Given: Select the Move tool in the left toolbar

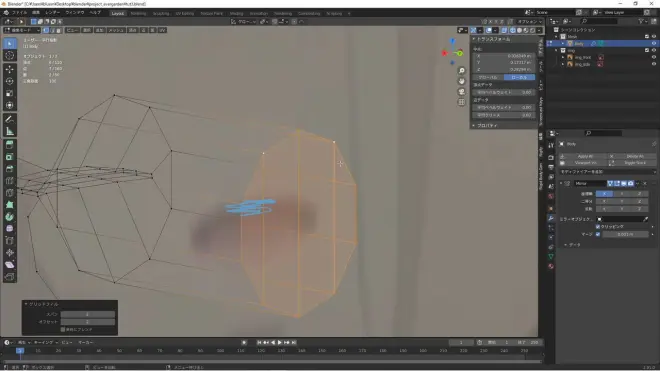Looking at the screenshot, I should tap(10, 69).
